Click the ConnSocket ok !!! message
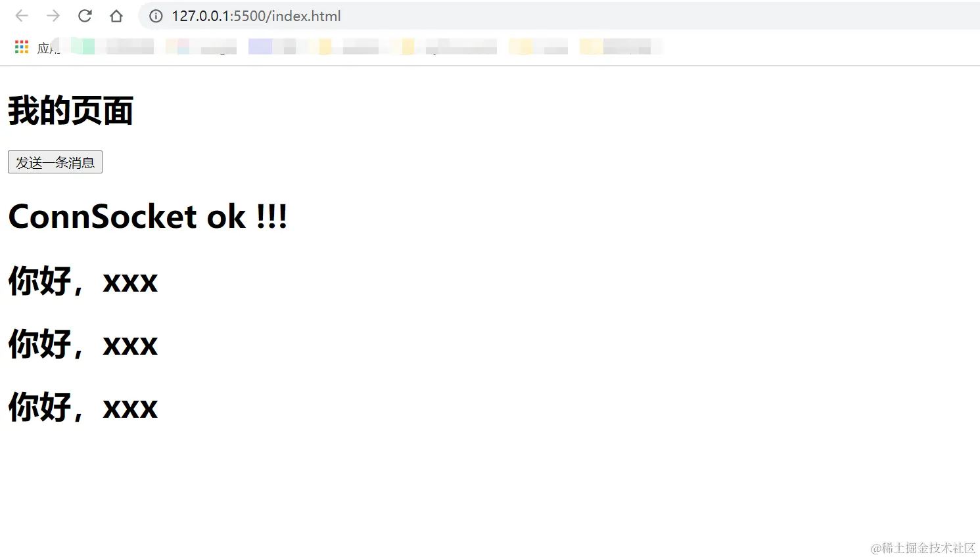Viewport: 980px width, 559px height. pos(148,217)
